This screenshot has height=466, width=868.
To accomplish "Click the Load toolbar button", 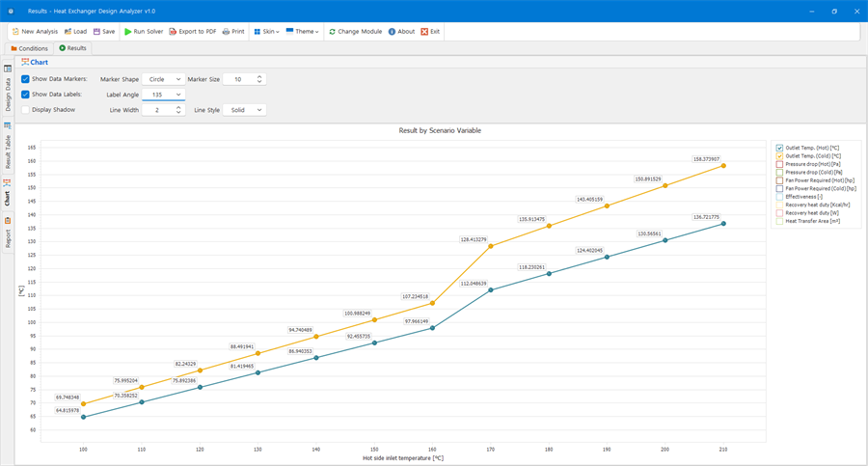I will click(x=75, y=32).
